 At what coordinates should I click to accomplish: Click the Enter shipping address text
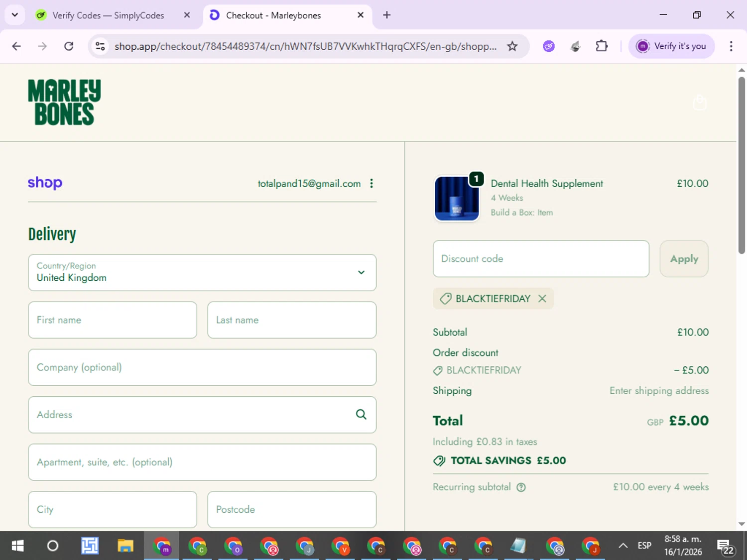[659, 391]
